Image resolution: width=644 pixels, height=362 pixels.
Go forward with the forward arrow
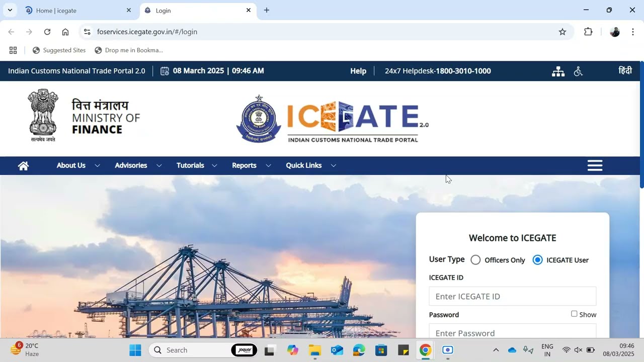(29, 32)
